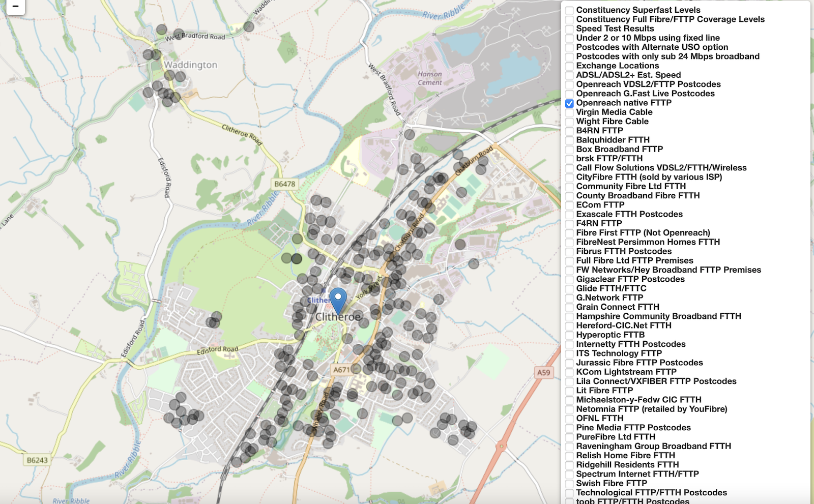The width and height of the screenshot is (814, 504).
Task: Enable B4RN FTTH coverage
Action: coord(570,131)
